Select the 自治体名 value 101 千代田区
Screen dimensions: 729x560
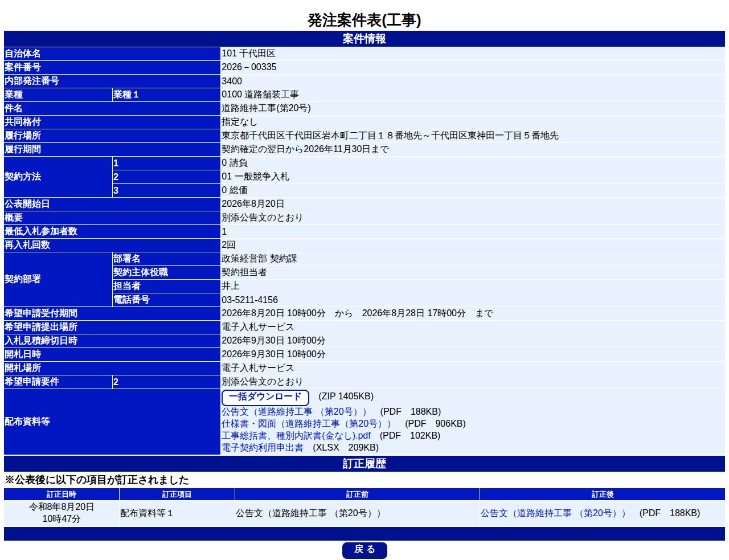click(248, 54)
